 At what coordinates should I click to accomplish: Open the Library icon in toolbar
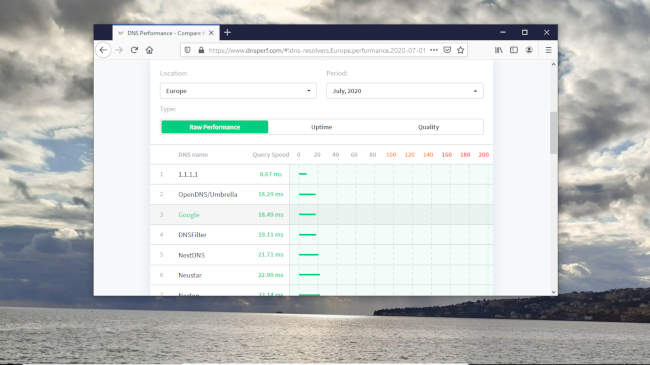click(x=499, y=50)
